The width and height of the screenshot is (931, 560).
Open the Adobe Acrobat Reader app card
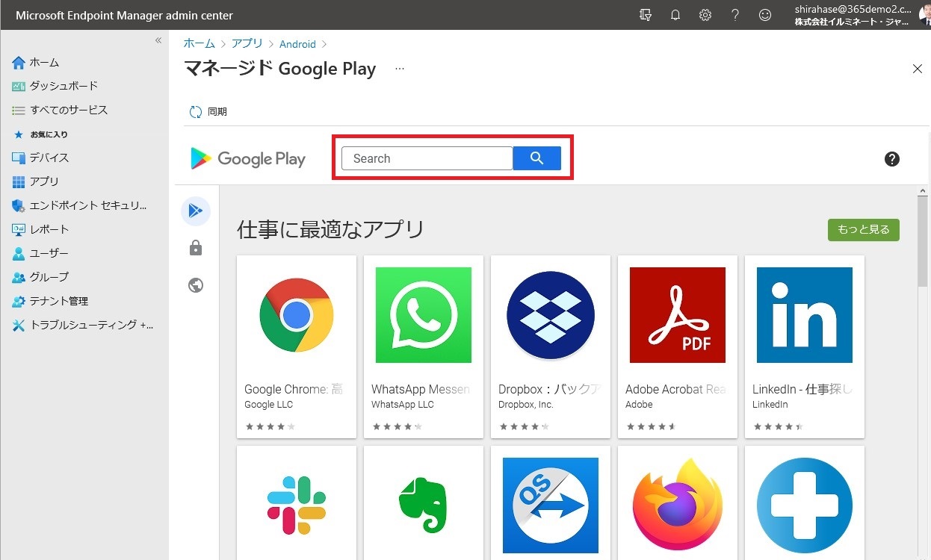678,346
